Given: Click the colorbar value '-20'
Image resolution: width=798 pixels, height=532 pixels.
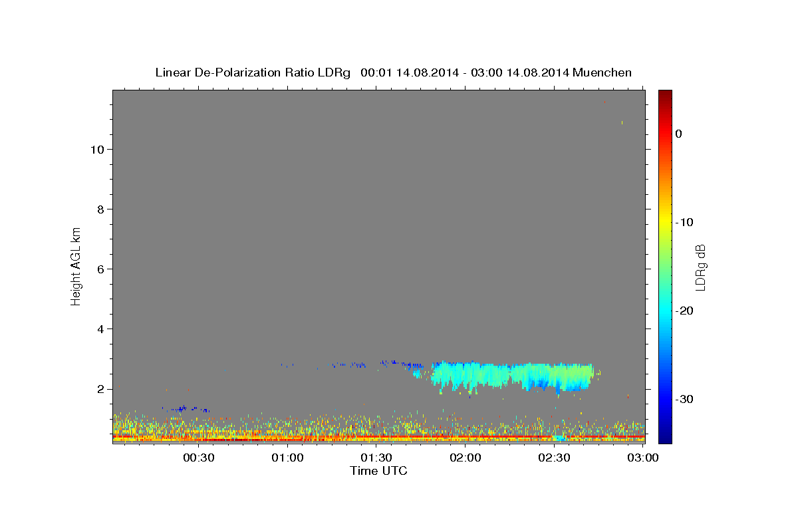Looking at the screenshot, I should tap(684, 311).
